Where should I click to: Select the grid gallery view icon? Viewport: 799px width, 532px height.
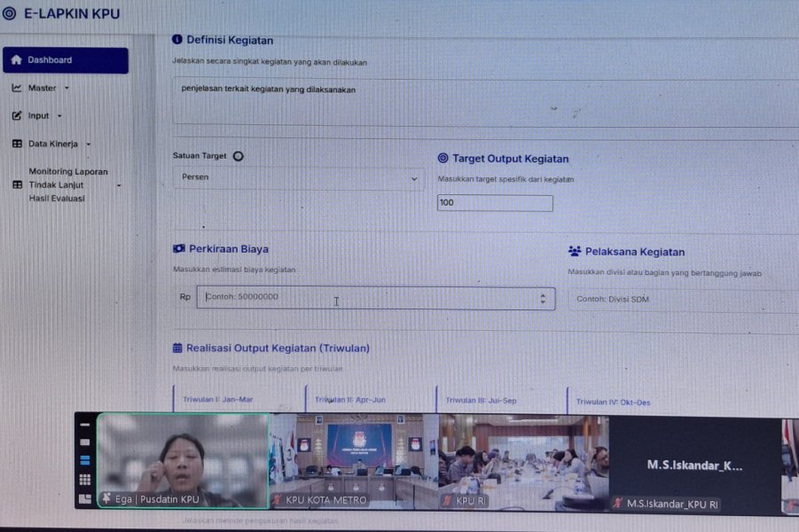pos(85,480)
